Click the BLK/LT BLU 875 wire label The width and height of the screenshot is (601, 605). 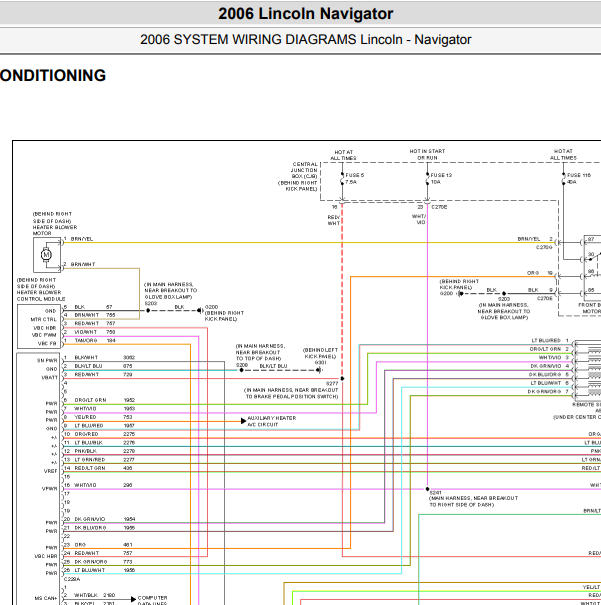(103, 366)
